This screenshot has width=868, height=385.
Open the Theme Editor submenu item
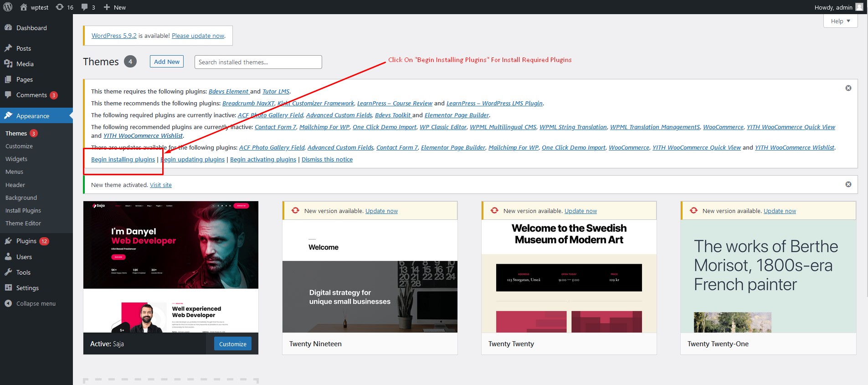[x=23, y=223]
